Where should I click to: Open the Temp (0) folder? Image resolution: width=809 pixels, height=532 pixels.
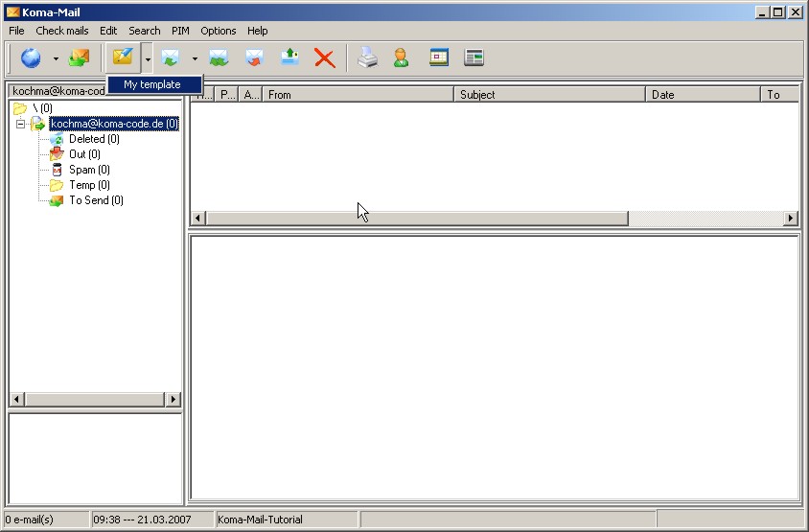pyautogui.click(x=89, y=185)
